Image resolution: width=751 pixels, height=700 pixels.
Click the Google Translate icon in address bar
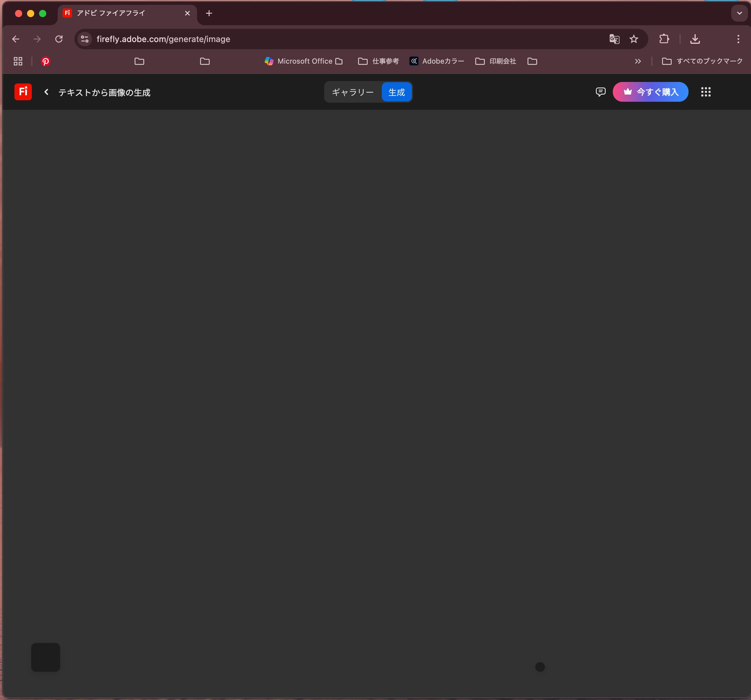point(614,39)
